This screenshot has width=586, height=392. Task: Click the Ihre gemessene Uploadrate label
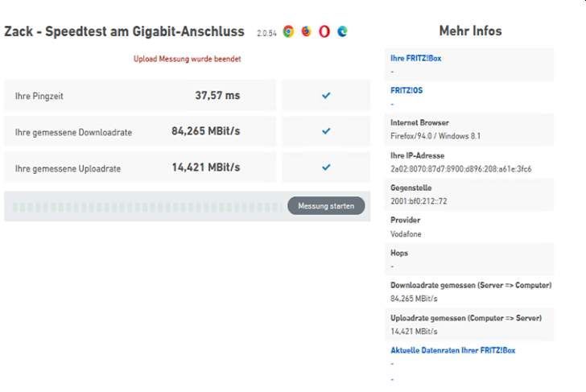pyautogui.click(x=68, y=168)
